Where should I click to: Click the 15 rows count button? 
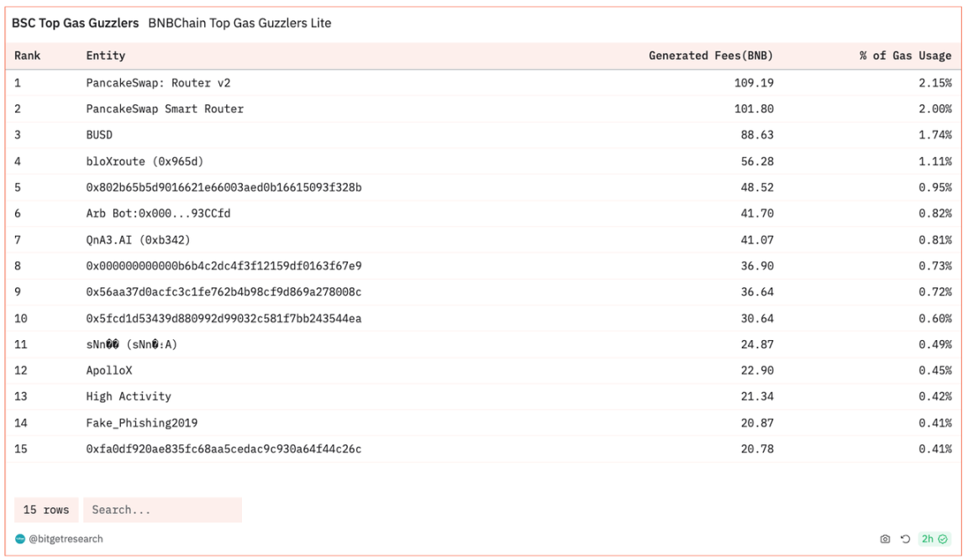tap(46, 510)
